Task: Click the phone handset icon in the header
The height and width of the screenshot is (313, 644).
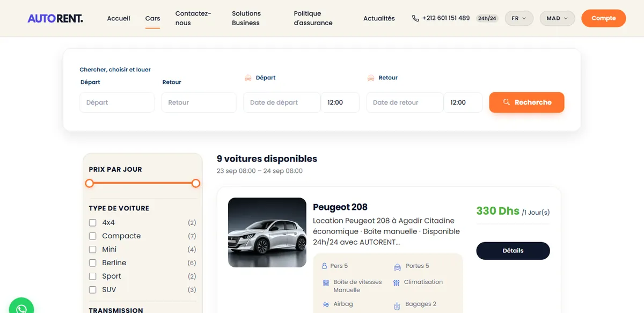Action: 415,18
